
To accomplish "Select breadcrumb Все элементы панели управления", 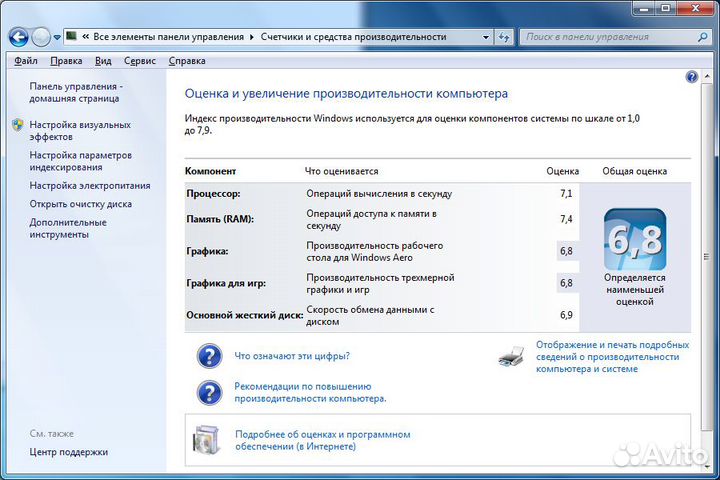I will (168, 37).
